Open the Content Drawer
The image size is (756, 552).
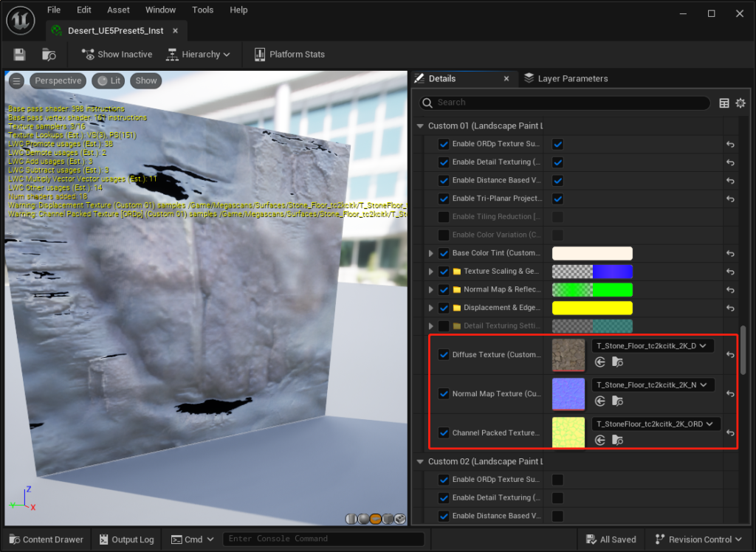click(x=47, y=539)
